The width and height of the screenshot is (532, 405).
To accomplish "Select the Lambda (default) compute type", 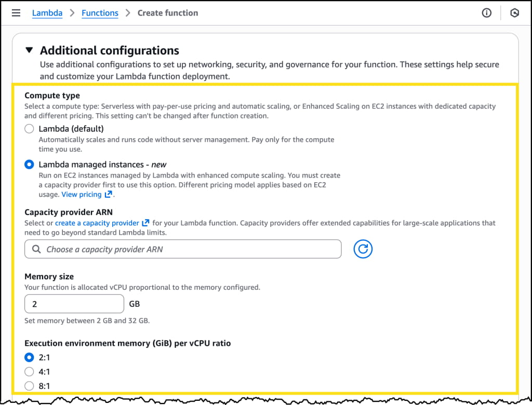I will pos(30,129).
